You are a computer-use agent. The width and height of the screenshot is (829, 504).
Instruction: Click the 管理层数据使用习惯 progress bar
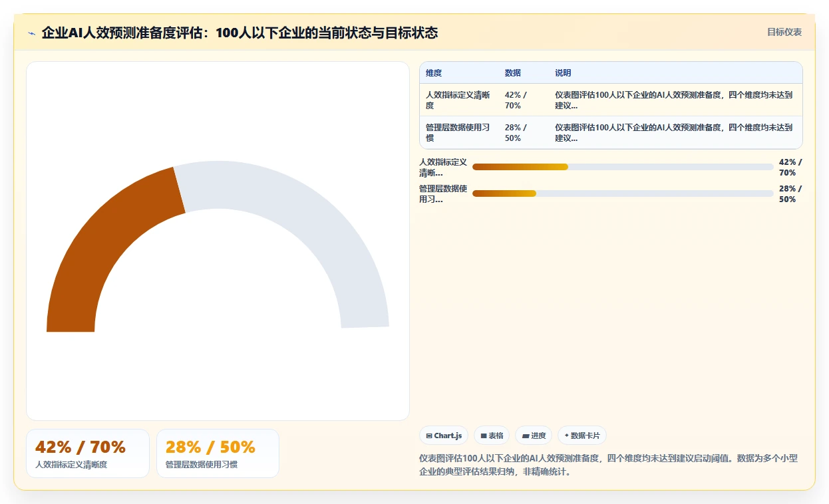coord(623,193)
